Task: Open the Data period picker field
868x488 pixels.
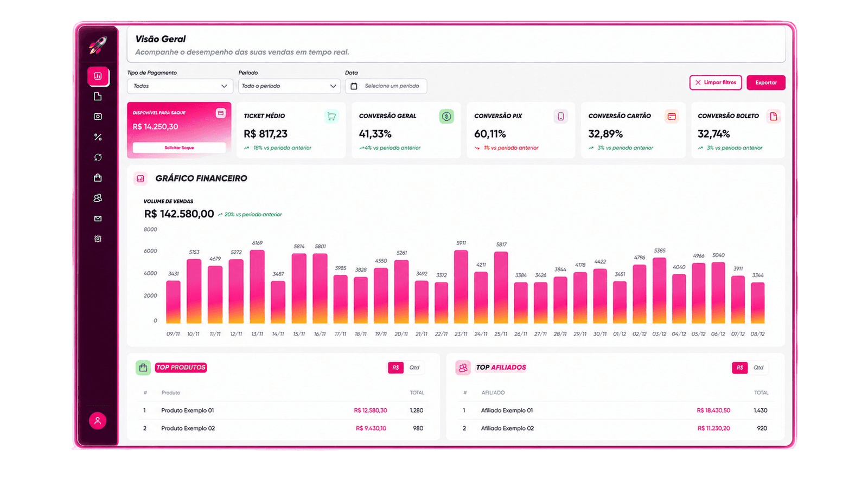Action: (x=386, y=86)
